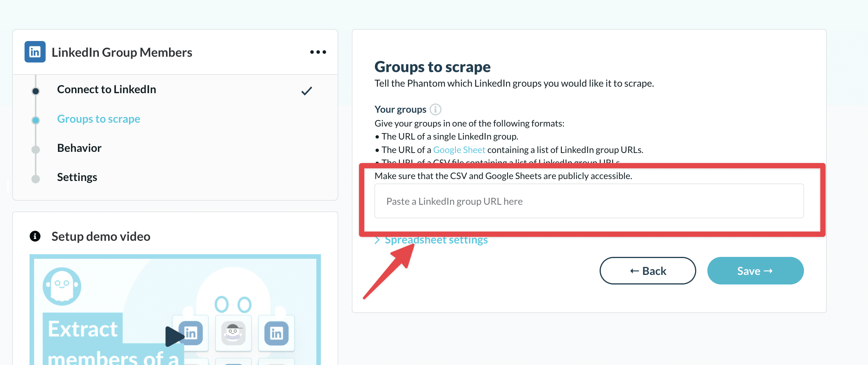Go to the Behavior step

pos(79,148)
